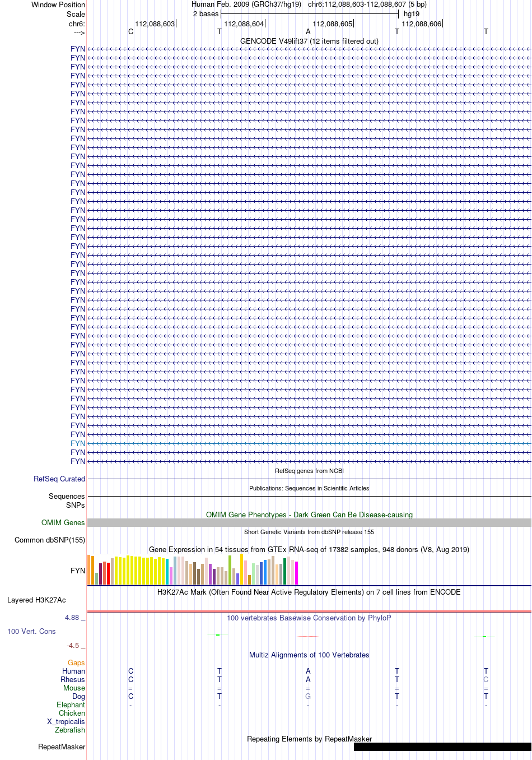Click the dark green bar in GTEx chart
The height and width of the screenshot is (760, 532).
click(285, 572)
